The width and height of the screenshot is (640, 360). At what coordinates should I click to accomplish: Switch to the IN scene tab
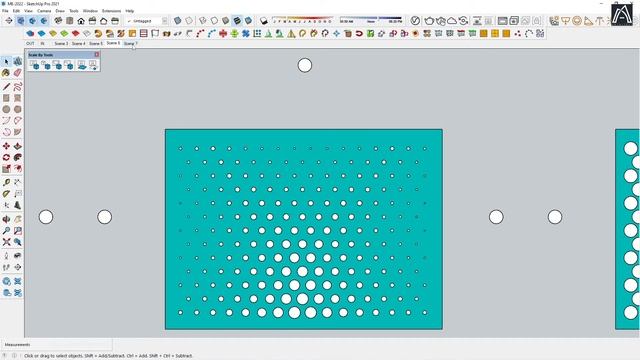(42, 43)
